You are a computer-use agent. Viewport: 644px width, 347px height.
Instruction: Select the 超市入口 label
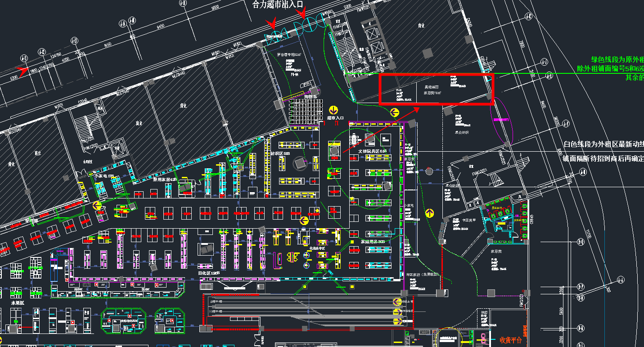[x=335, y=118]
